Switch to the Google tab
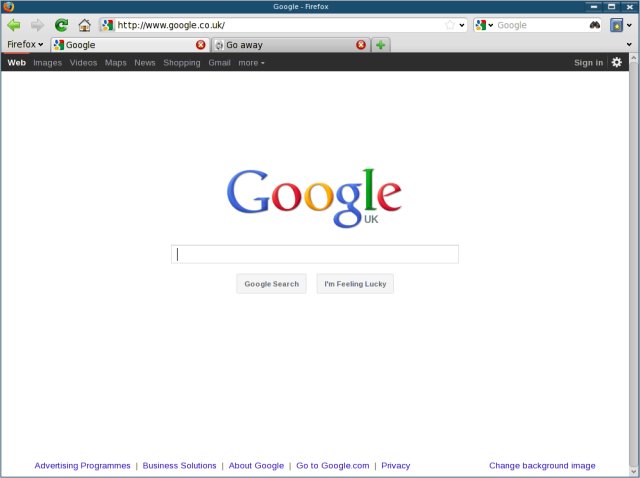This screenshot has width=640, height=478. [x=130, y=45]
